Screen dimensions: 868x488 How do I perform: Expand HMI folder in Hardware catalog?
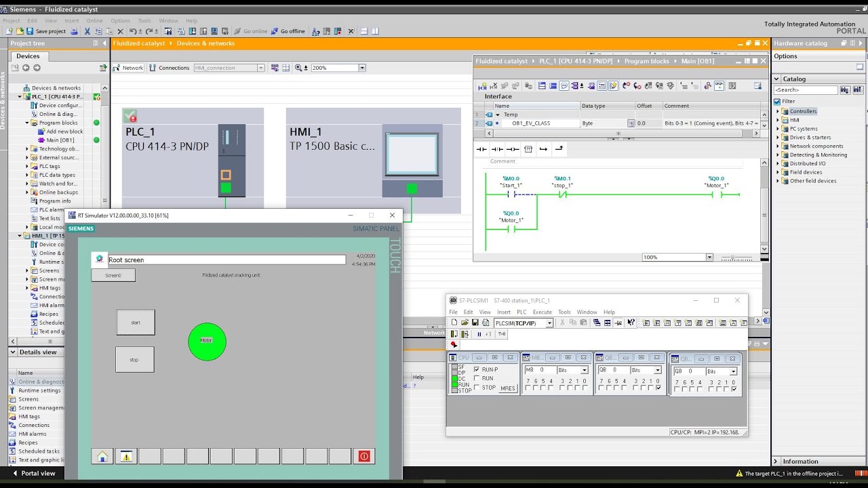pos(778,120)
